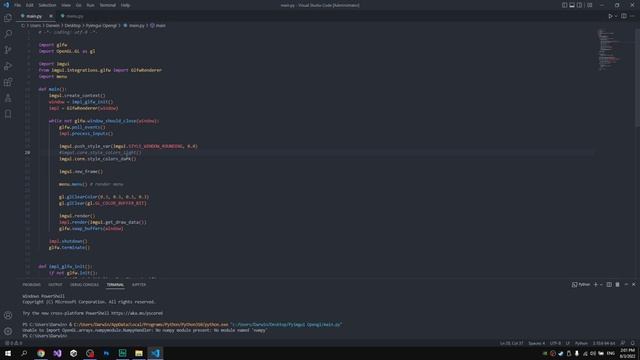Open the Source Control view
Screen dimensions: 640x360
[x=8, y=50]
